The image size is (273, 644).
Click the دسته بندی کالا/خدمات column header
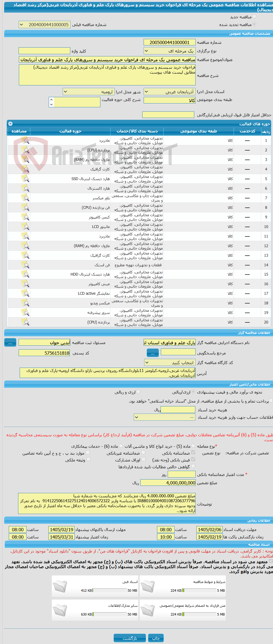pyautogui.click(x=137, y=131)
